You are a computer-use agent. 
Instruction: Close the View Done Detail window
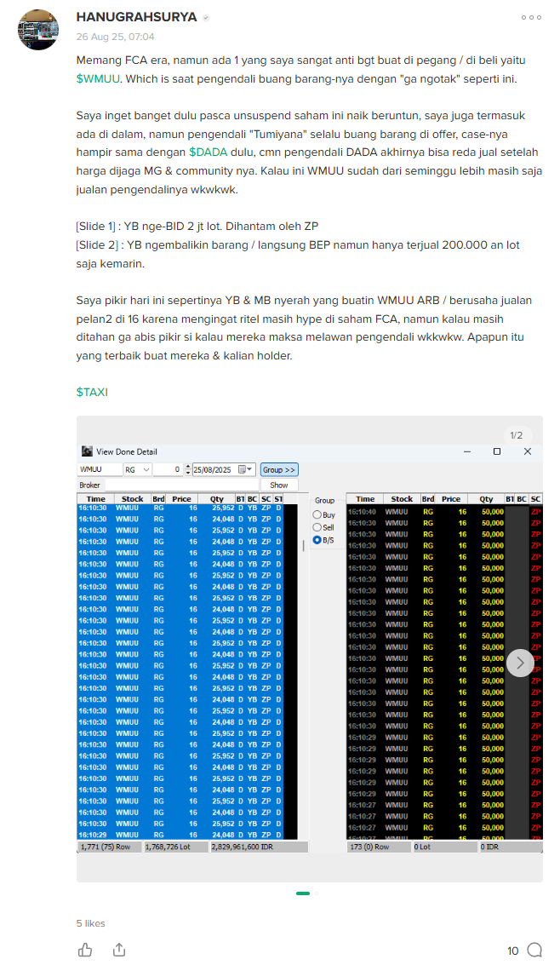(x=528, y=451)
